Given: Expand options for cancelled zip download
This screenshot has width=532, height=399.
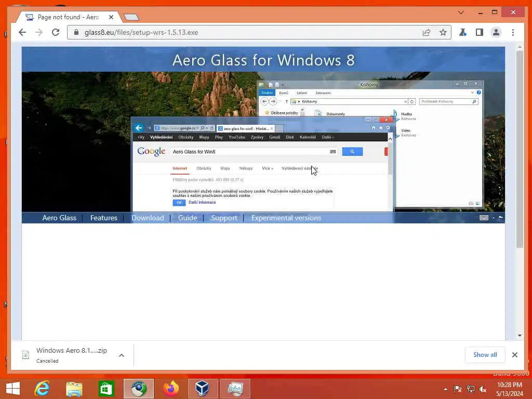Looking at the screenshot, I should pyautogui.click(x=122, y=355).
